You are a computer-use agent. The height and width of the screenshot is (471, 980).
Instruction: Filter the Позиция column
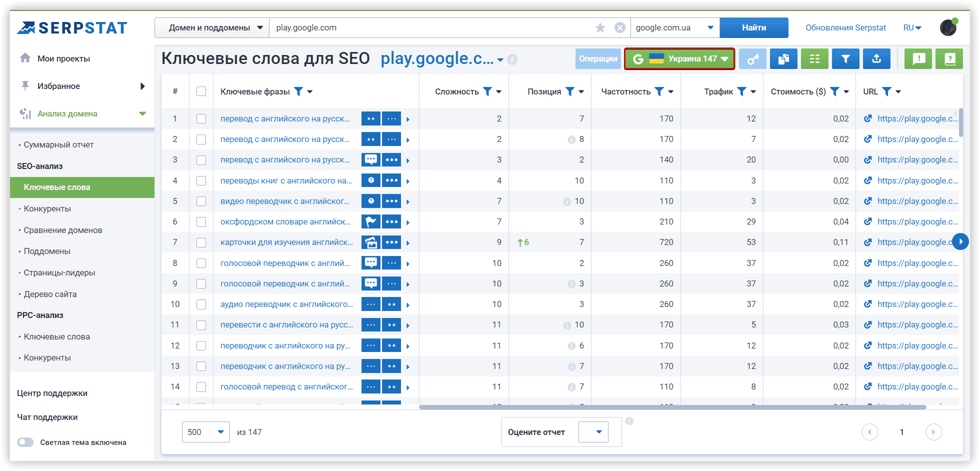click(570, 91)
